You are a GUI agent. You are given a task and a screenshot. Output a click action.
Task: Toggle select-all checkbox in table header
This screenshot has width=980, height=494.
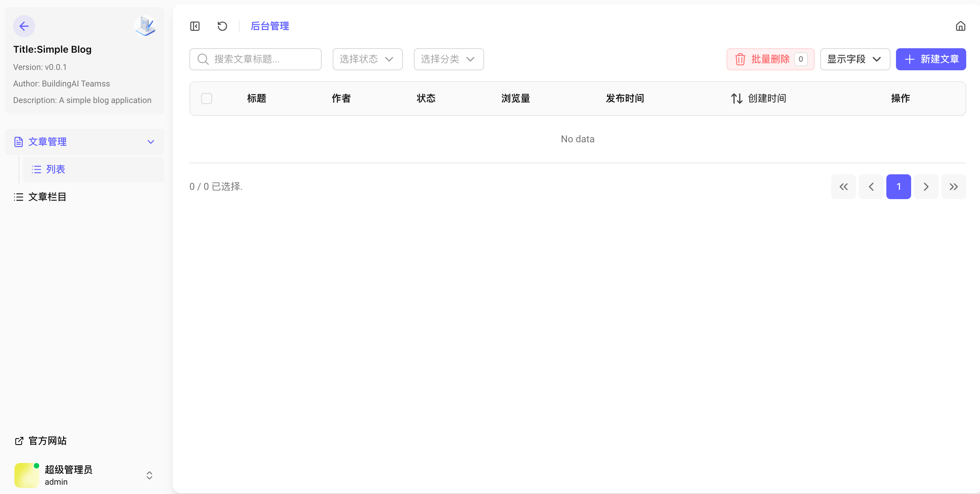(207, 99)
